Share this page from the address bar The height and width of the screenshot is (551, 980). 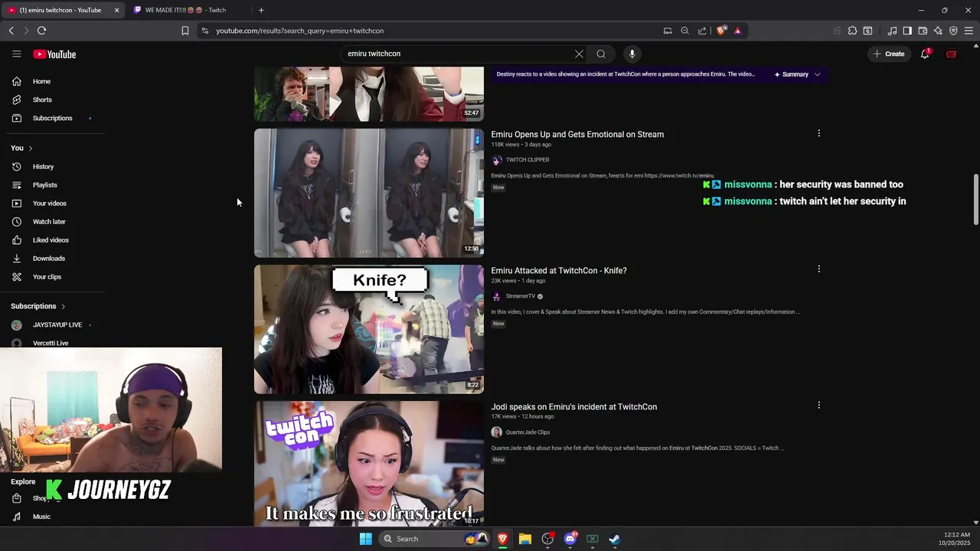pyautogui.click(x=702, y=31)
